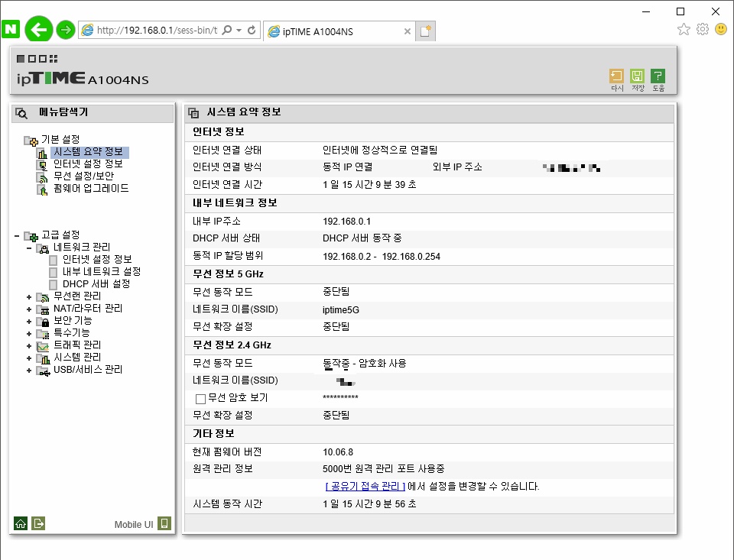Click the Naver N toolbar icon
The image size is (734, 560).
click(x=11, y=29)
